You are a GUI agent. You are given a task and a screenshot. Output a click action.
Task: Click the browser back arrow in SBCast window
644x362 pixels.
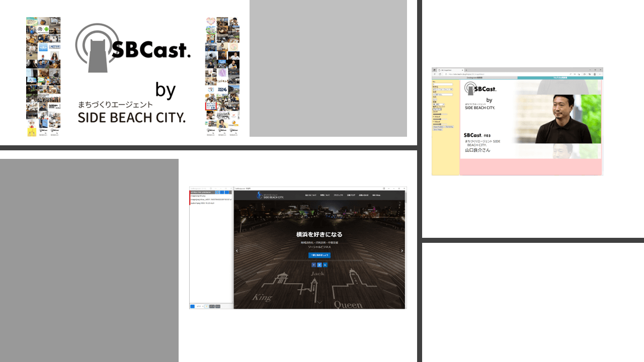pos(435,74)
